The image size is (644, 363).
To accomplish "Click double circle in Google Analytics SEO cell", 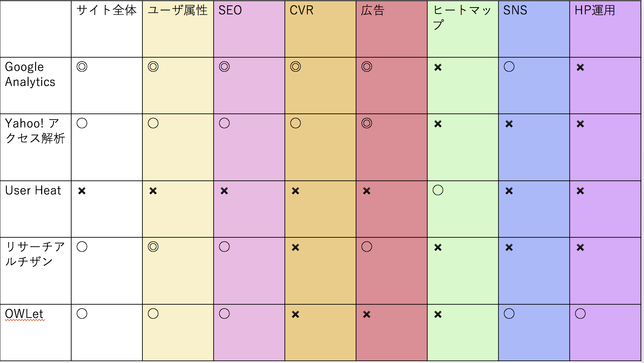I will coord(224,67).
